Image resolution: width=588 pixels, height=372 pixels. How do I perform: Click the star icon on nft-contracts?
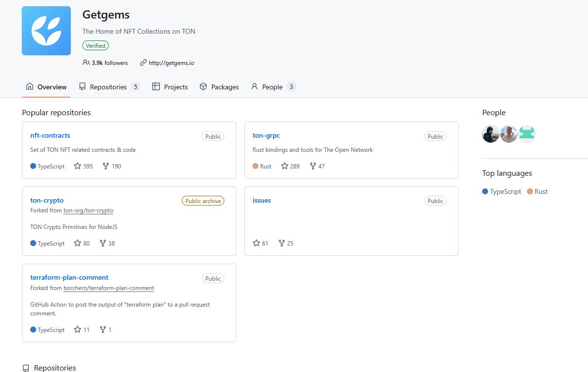coord(78,166)
